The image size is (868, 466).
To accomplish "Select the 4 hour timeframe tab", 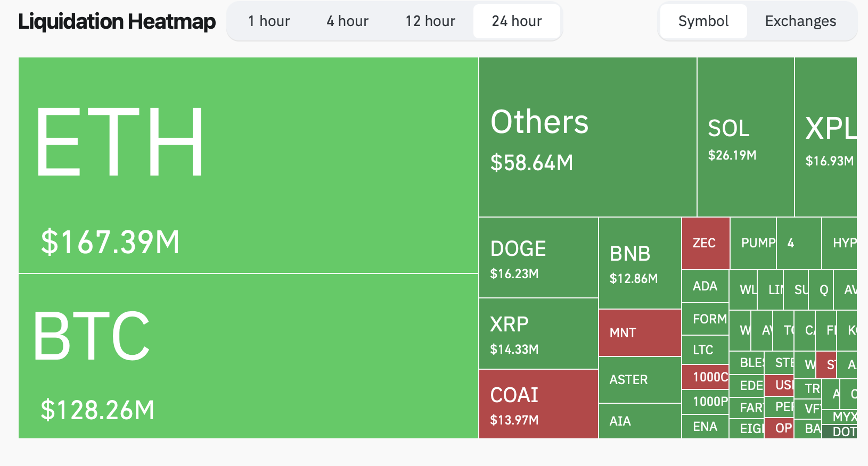I will (347, 21).
